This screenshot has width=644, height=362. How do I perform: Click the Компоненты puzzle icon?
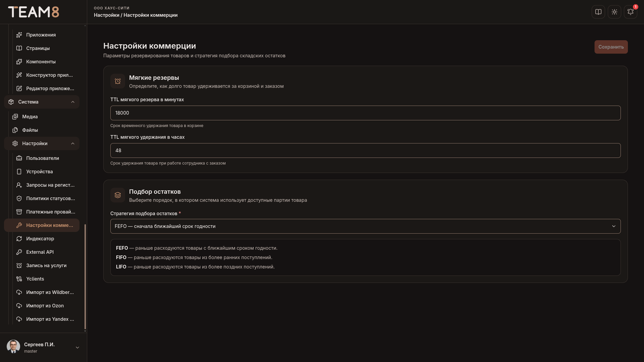point(19,62)
